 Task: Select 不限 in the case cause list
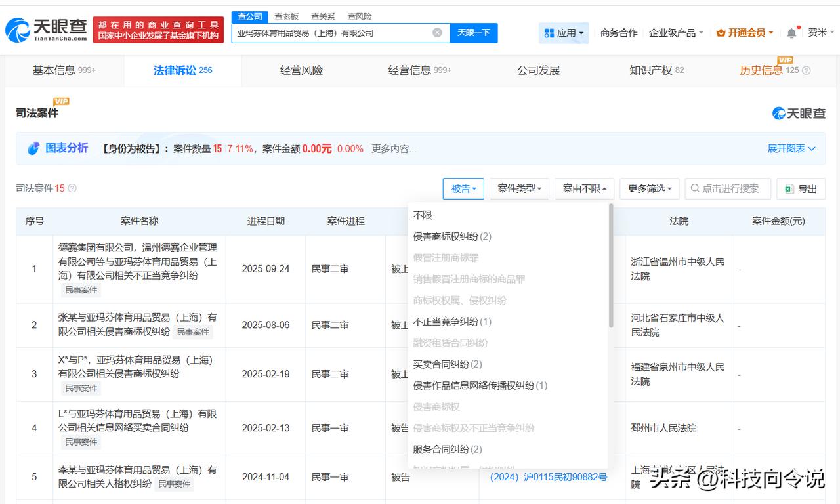[x=423, y=215]
